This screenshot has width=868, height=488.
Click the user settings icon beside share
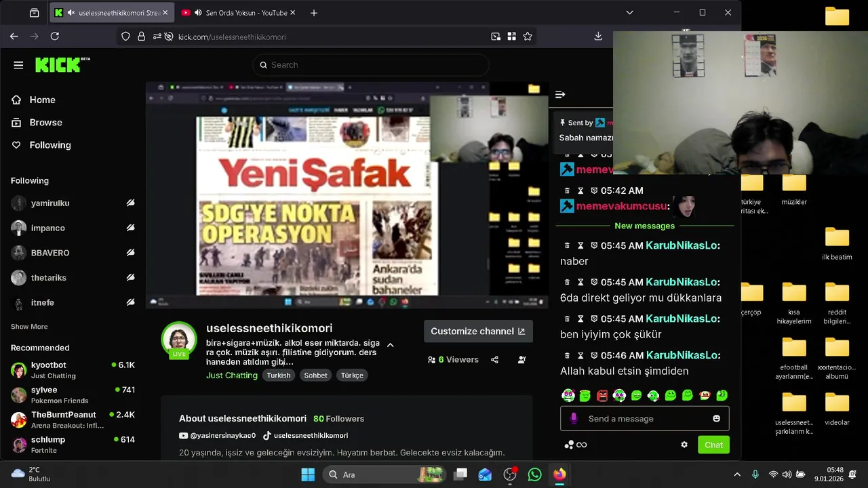click(x=521, y=360)
